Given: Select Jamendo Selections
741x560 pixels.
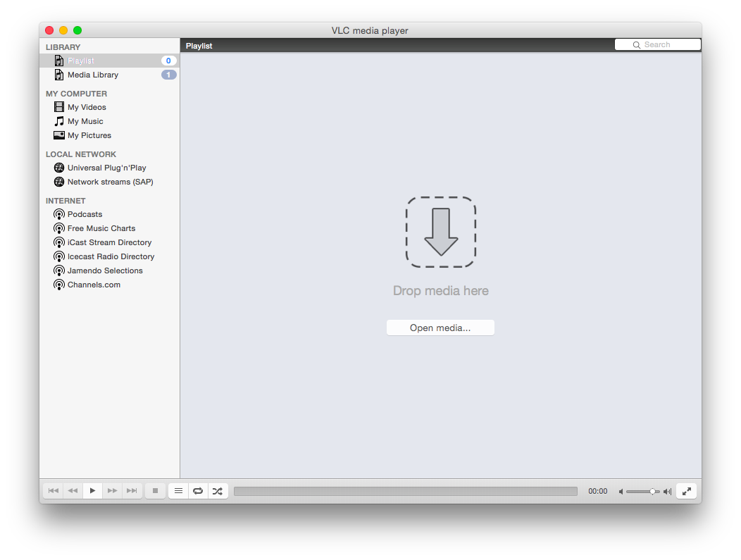Looking at the screenshot, I should pos(109,270).
